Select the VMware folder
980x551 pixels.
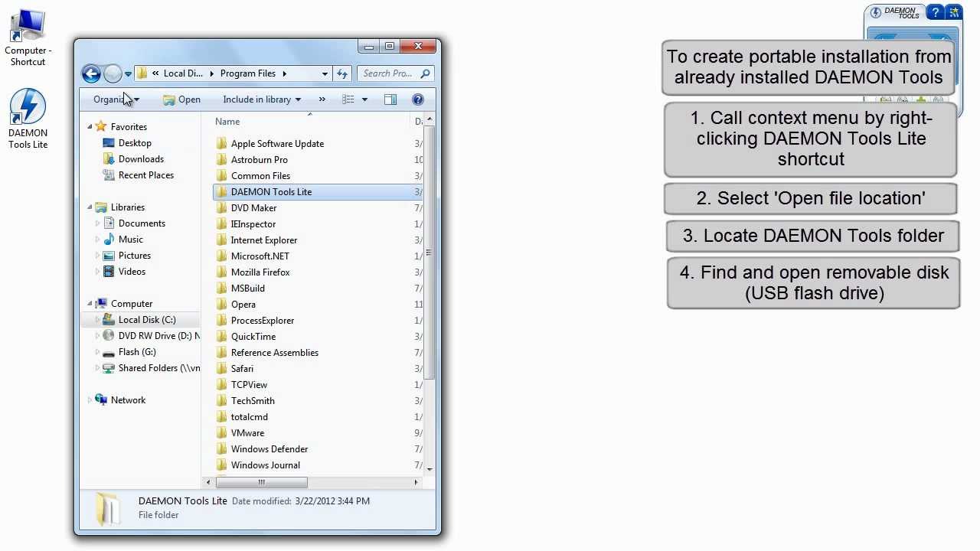click(247, 433)
